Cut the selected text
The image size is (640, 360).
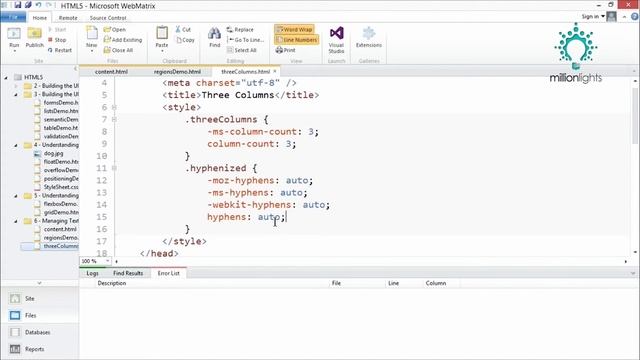coord(183,29)
